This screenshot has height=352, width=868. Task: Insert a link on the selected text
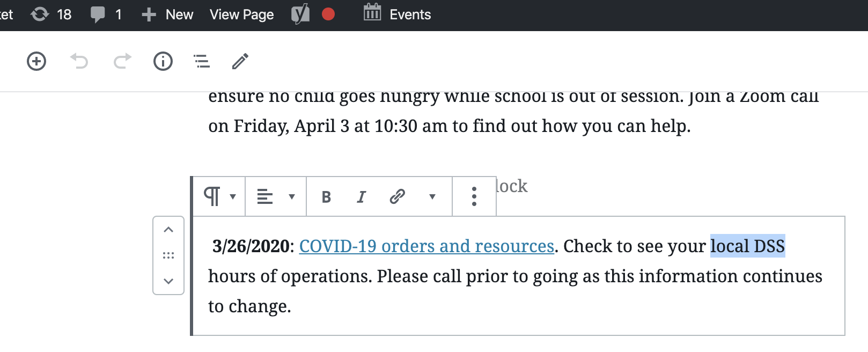397,196
